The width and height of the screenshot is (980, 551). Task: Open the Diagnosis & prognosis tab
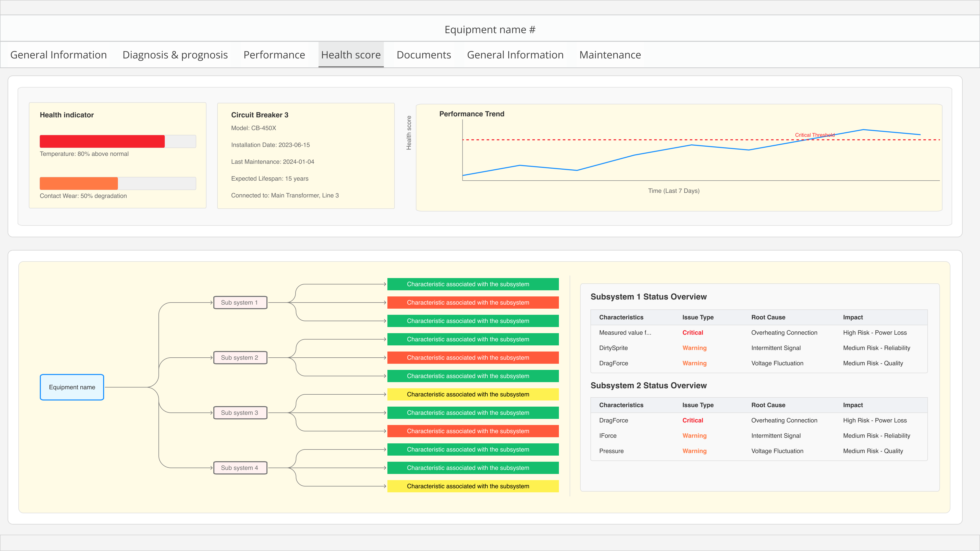coord(175,55)
